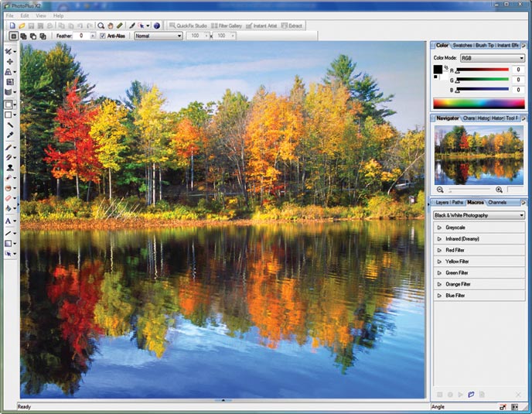Click the Open folder icon

click(x=22, y=26)
